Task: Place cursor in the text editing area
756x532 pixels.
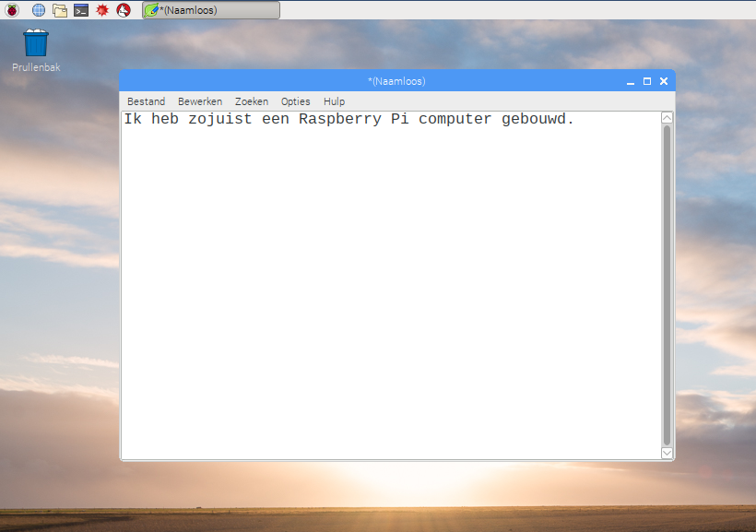Action: point(387,277)
